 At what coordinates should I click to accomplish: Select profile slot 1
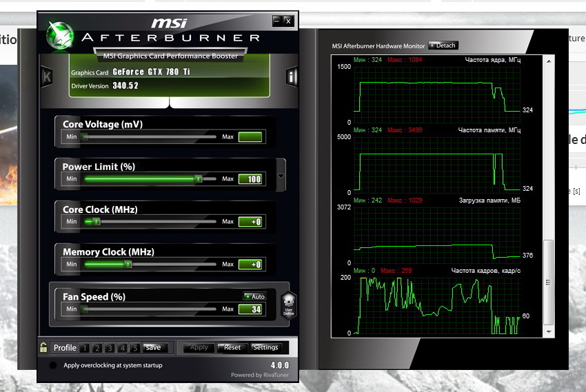click(x=85, y=348)
